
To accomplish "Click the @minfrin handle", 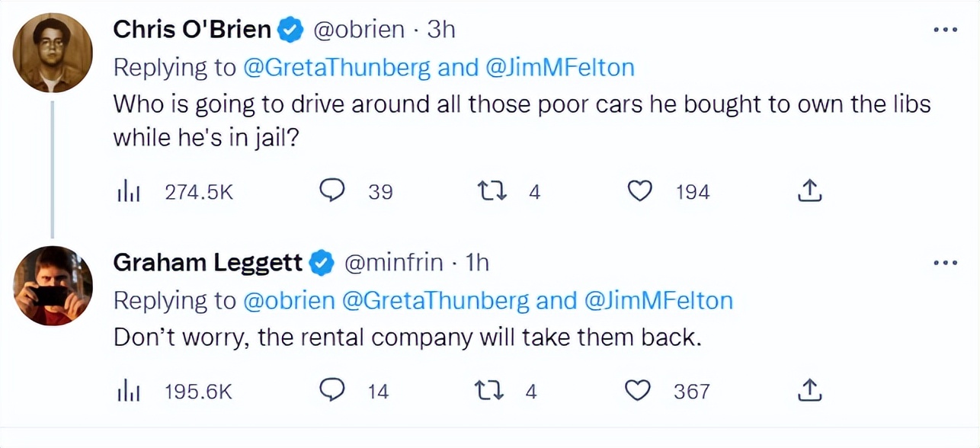I will tap(393, 263).
